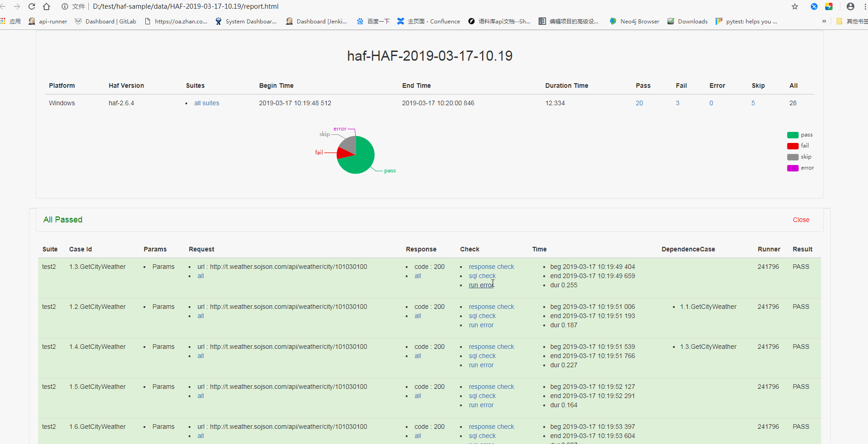Image resolution: width=868 pixels, height=444 pixels.
Task: Close the All Passed panel
Action: point(801,220)
